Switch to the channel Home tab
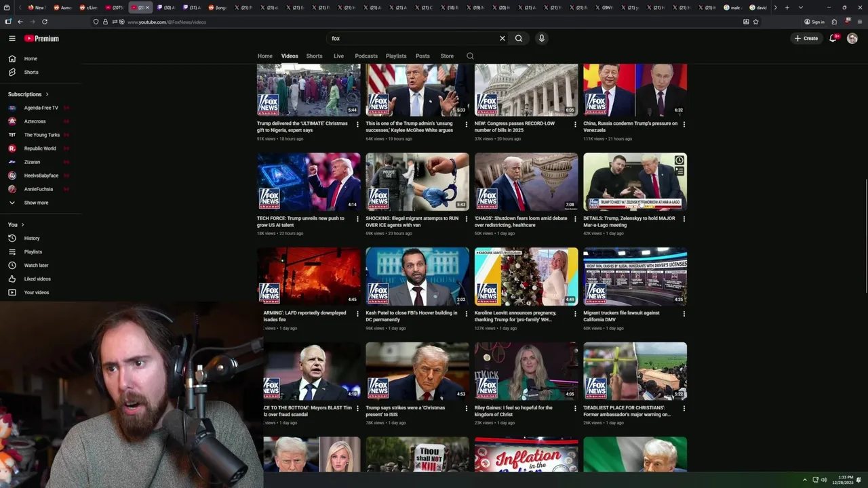This screenshot has height=488, width=868. click(x=265, y=56)
